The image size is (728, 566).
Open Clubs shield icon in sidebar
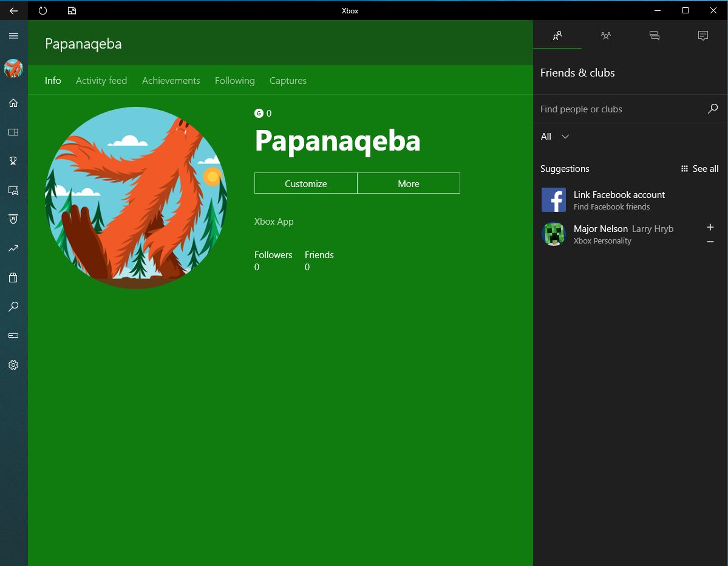(x=13, y=219)
